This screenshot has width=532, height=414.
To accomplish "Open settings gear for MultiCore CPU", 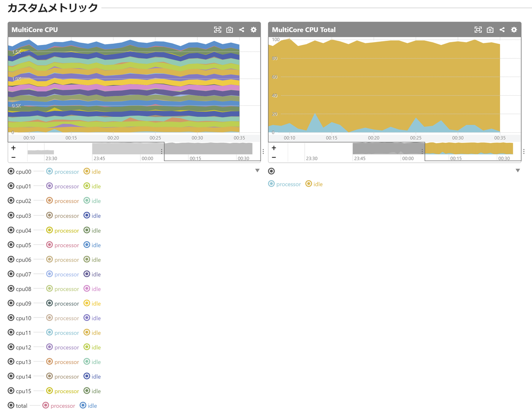I will click(254, 30).
